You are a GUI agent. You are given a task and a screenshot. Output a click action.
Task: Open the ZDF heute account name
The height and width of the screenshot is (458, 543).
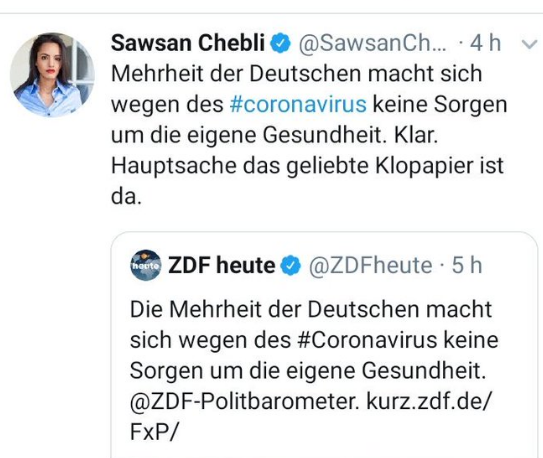(x=222, y=265)
